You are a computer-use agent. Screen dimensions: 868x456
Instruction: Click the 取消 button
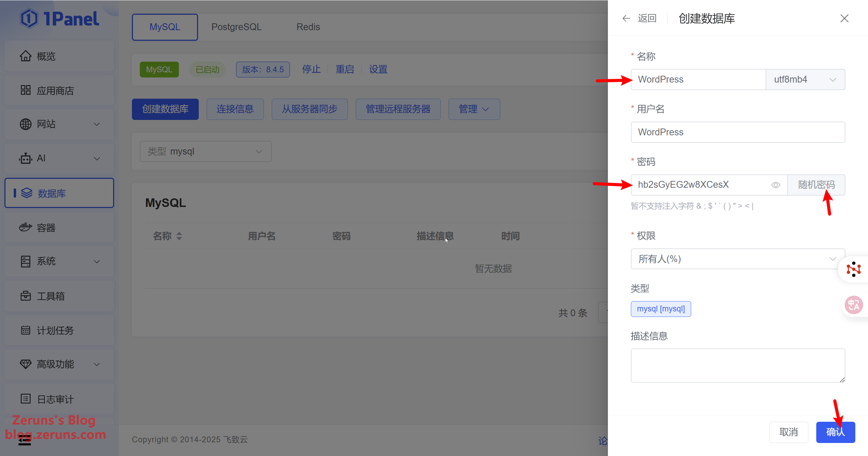coord(788,432)
